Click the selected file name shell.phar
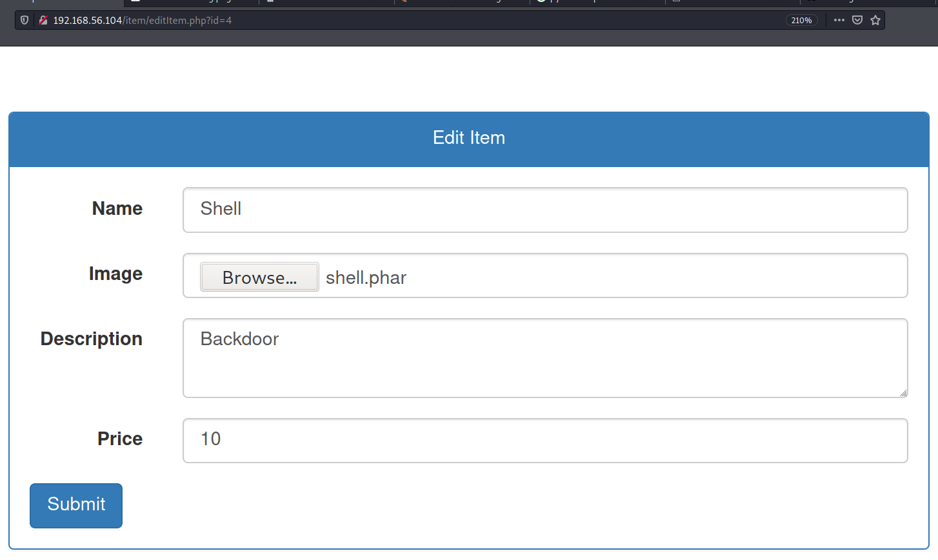Image resolution: width=938 pixels, height=560 pixels. coord(366,277)
